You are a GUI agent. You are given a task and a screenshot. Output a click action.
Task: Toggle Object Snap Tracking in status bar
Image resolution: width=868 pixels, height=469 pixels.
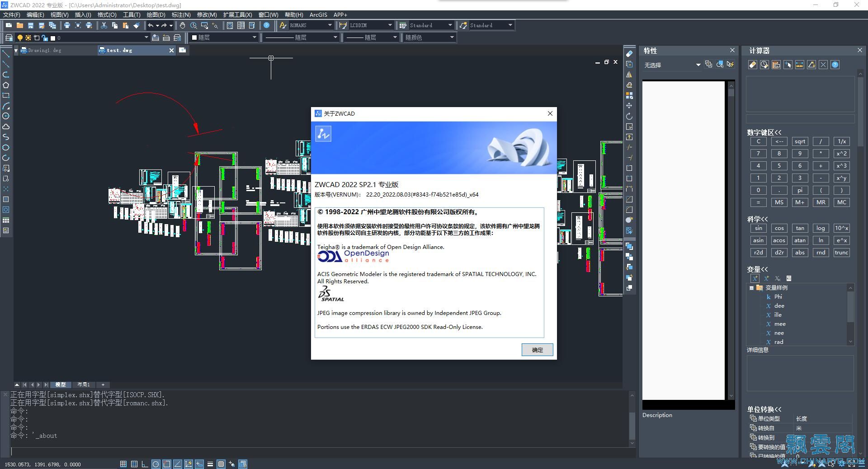[177, 464]
